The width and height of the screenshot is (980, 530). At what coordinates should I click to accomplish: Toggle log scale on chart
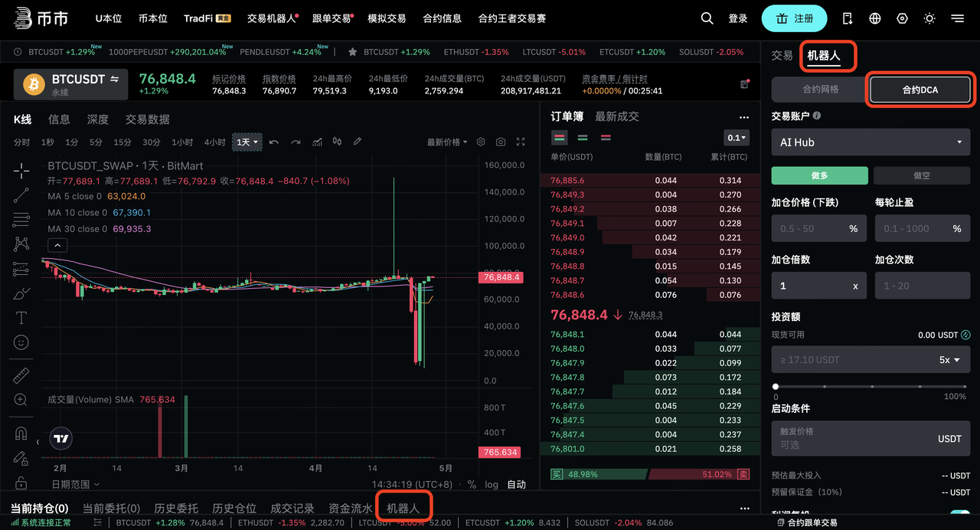coord(491,485)
